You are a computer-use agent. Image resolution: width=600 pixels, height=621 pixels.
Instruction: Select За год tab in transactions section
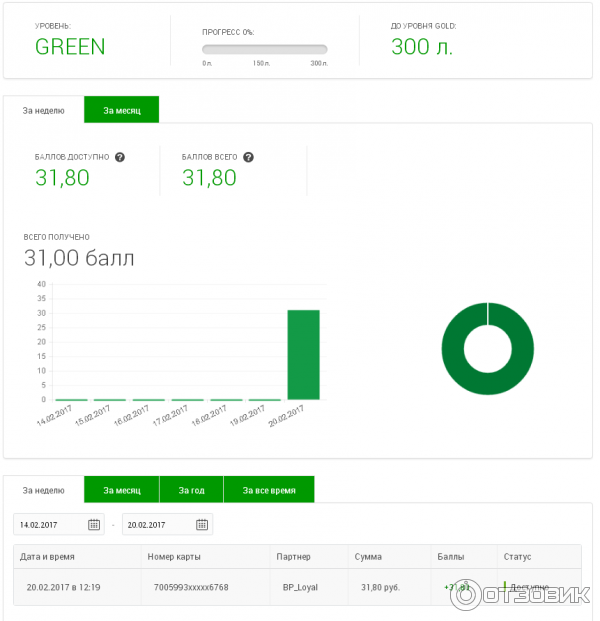(191, 490)
